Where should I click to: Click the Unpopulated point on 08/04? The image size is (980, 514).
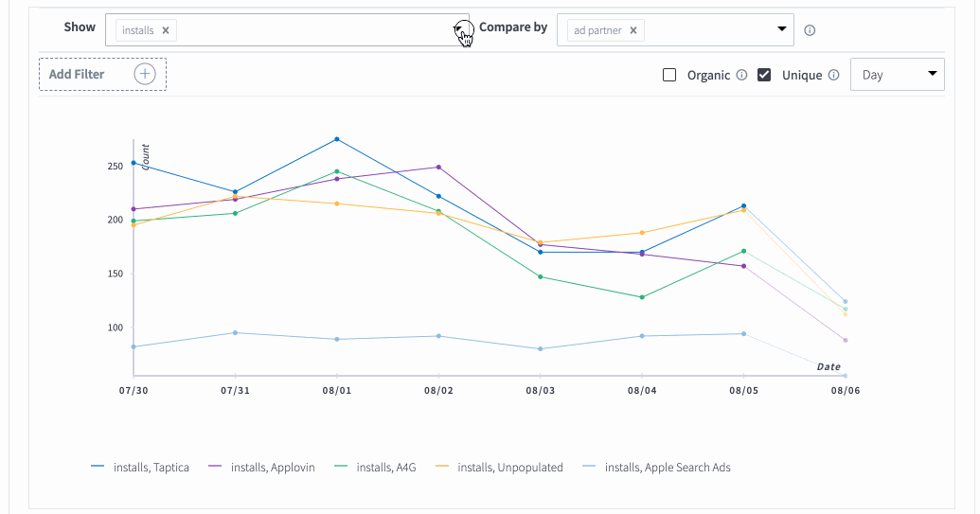pos(642,233)
